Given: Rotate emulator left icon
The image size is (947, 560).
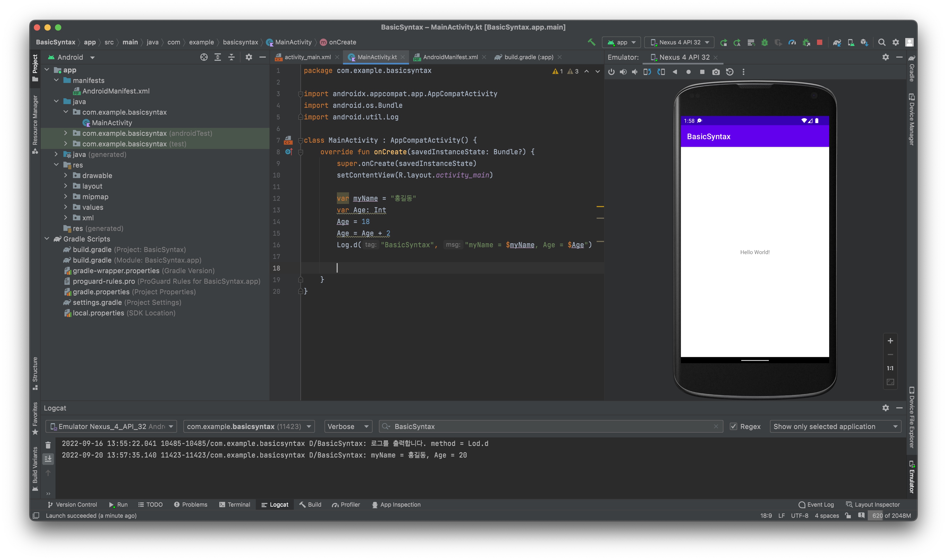Looking at the screenshot, I should pos(647,72).
